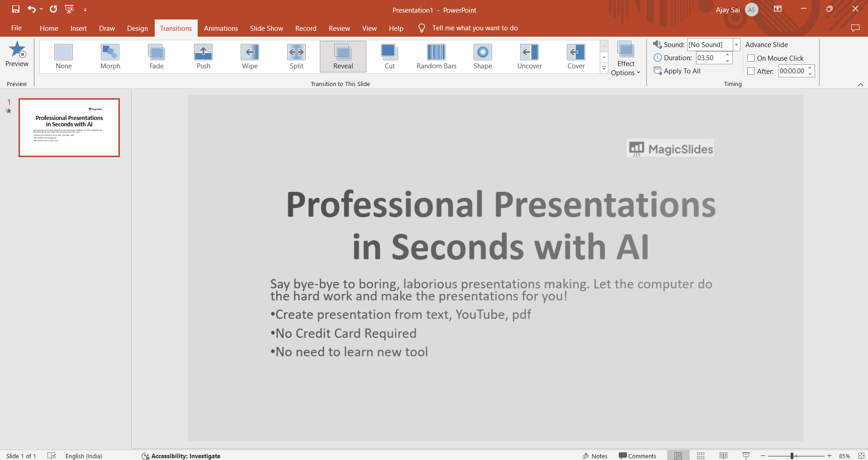Open Reading View from the status bar
The image size is (868, 460).
click(x=723, y=455)
